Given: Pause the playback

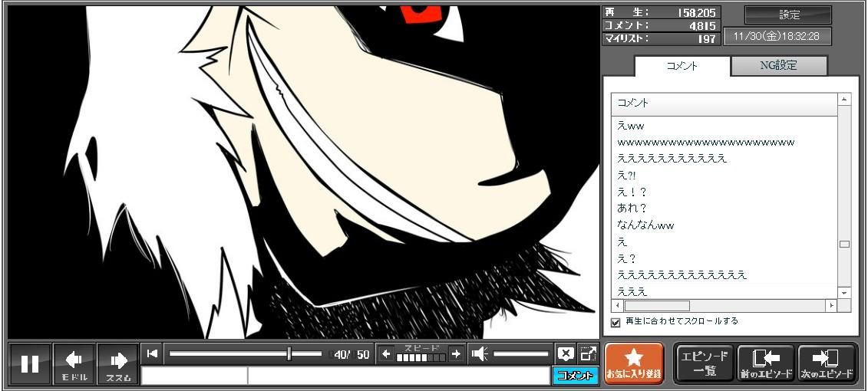Looking at the screenshot, I should click(30, 363).
